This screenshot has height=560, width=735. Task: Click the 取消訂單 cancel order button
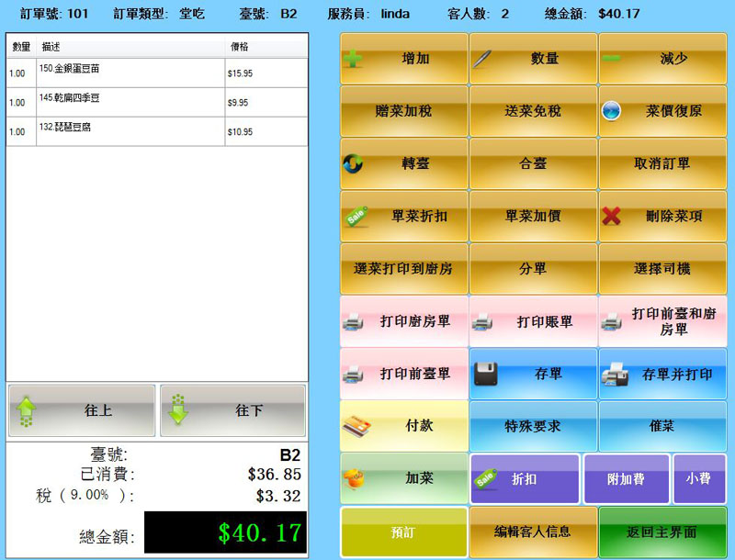[661, 164]
